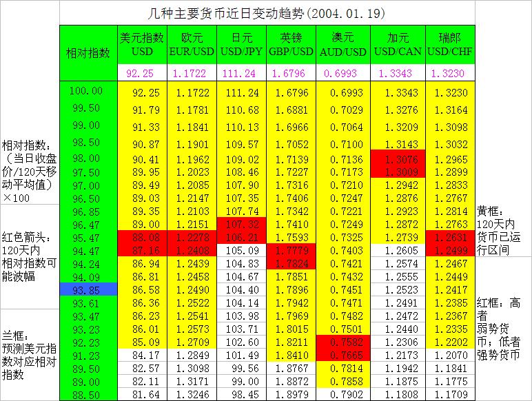Select the 红色箭头 explanation note

coord(30,257)
